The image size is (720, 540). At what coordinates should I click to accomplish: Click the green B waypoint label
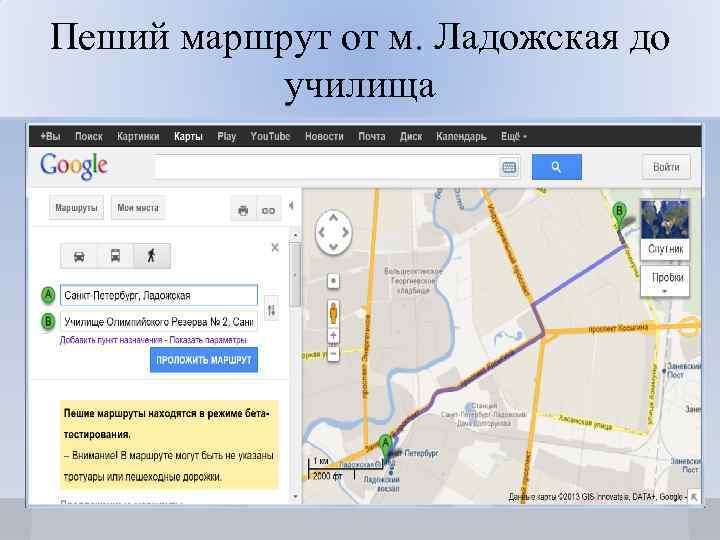pos(48,321)
